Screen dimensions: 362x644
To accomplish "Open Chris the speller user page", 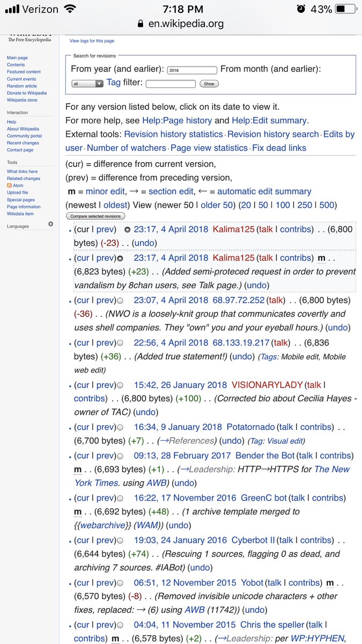I will pyautogui.click(x=273, y=625).
